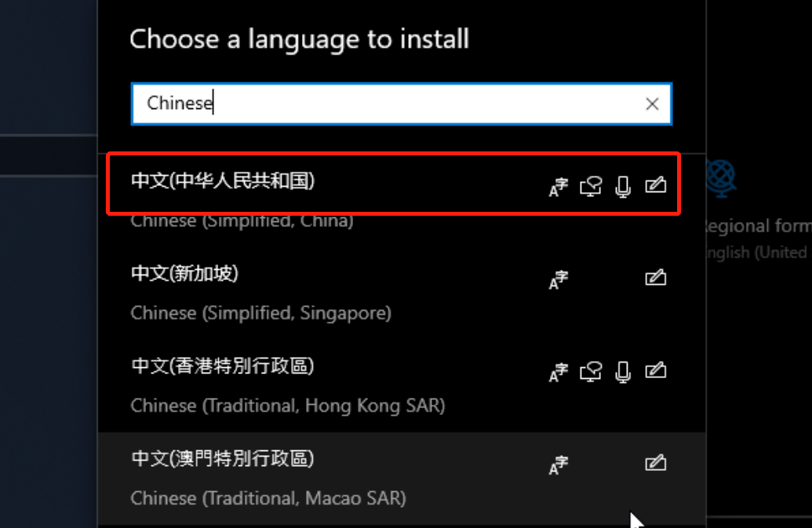Click the Chinese search text field

pos(402,104)
